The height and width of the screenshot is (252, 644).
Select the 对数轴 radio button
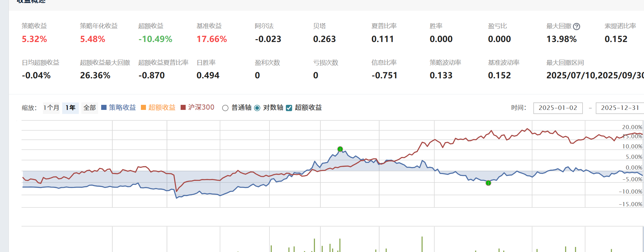point(257,108)
